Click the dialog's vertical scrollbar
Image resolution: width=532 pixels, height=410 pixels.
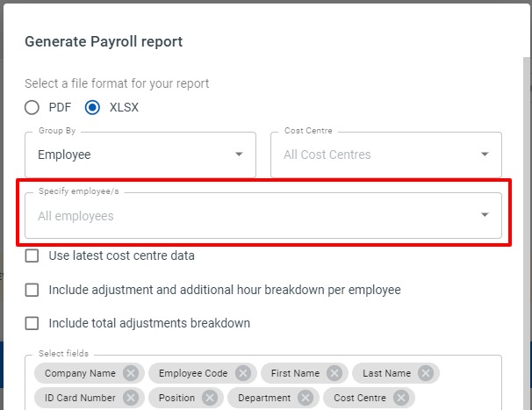pos(526,234)
